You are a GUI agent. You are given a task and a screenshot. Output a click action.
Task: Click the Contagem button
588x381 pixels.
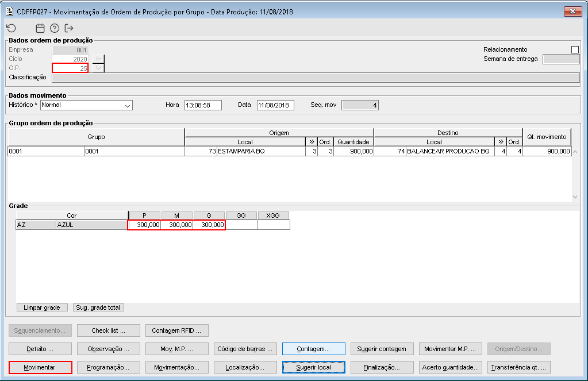click(313, 349)
